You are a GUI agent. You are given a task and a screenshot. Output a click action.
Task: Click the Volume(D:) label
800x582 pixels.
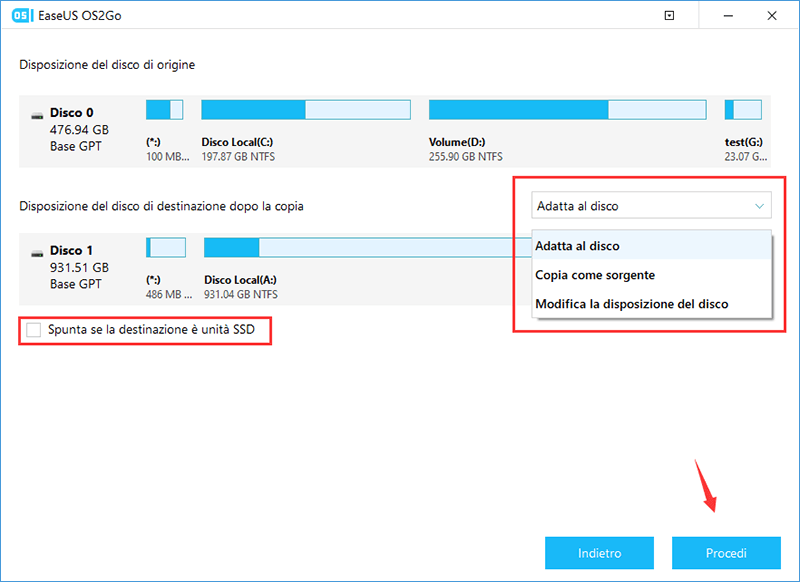click(457, 142)
